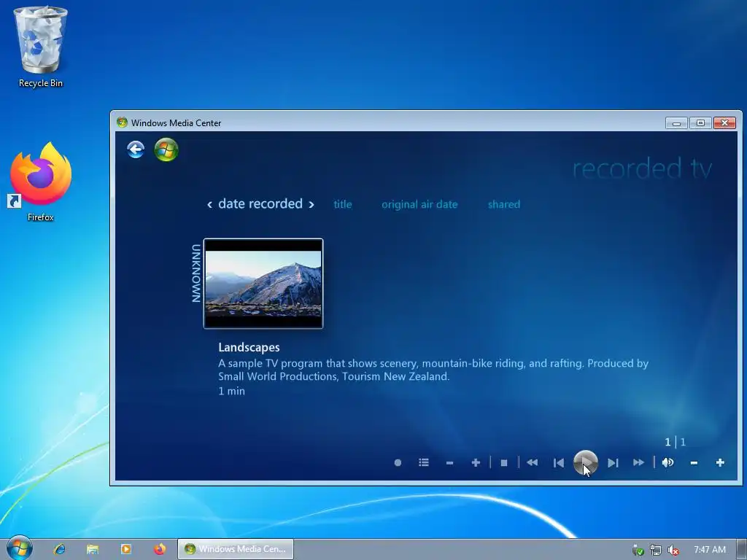Open the Landscapes mountain thumbnail
The width and height of the screenshot is (747, 560).
point(263,284)
